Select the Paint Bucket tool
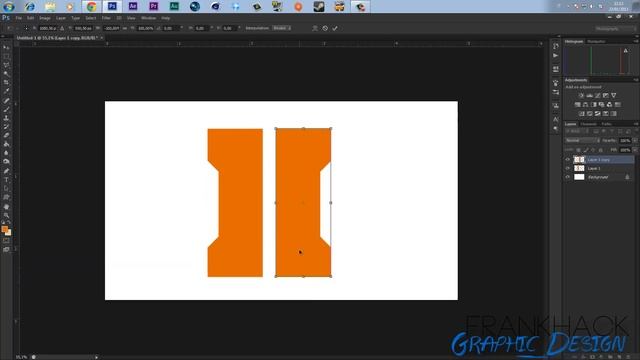This screenshot has width=640, height=360. pyautogui.click(x=6, y=144)
